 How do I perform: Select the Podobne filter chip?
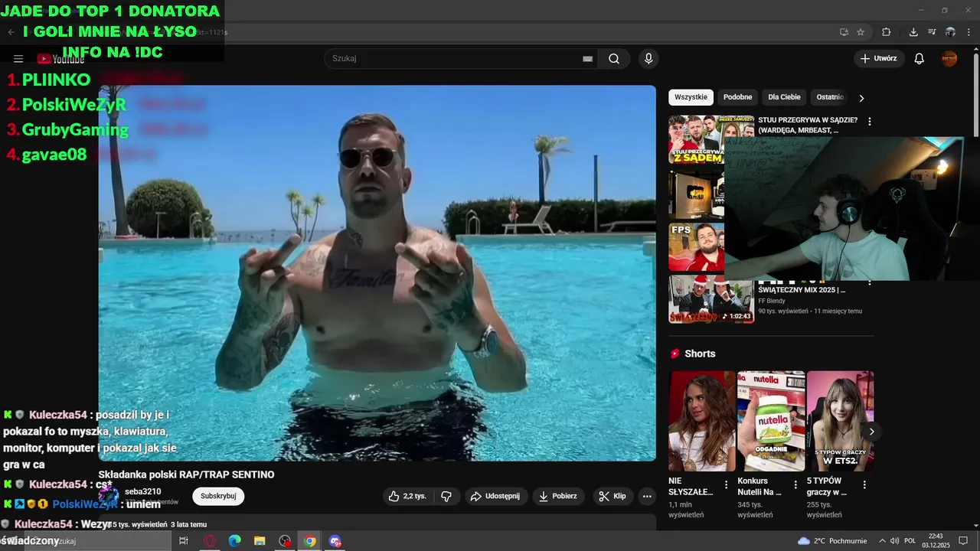(738, 97)
